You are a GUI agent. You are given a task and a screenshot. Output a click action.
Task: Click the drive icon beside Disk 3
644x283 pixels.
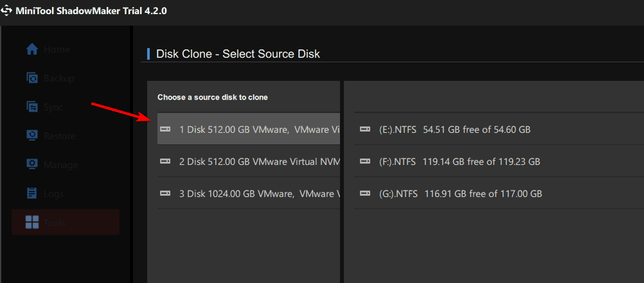pyautogui.click(x=165, y=193)
